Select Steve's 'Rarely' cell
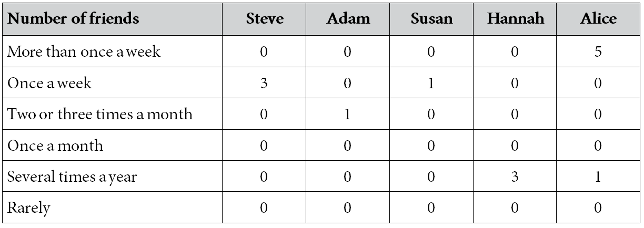This screenshot has height=228, width=644. 265,208
